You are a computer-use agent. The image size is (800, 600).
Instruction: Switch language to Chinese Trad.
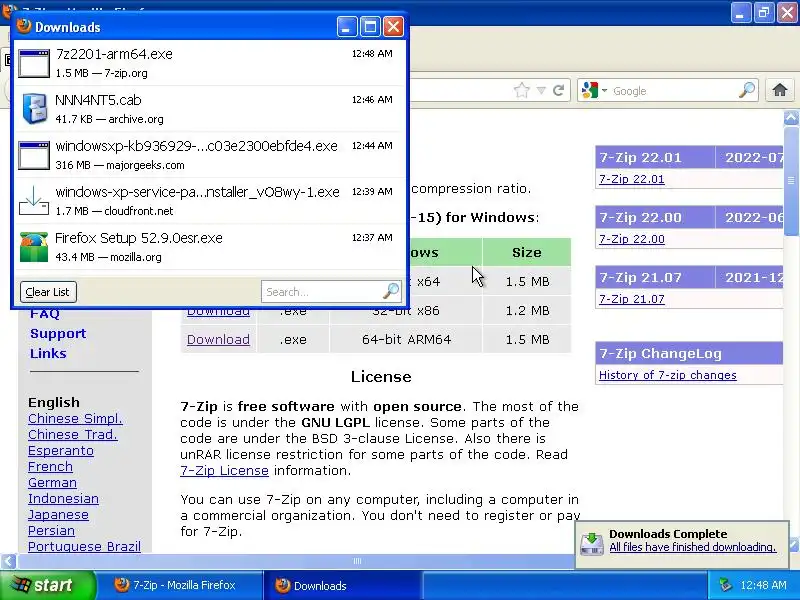coord(72,434)
